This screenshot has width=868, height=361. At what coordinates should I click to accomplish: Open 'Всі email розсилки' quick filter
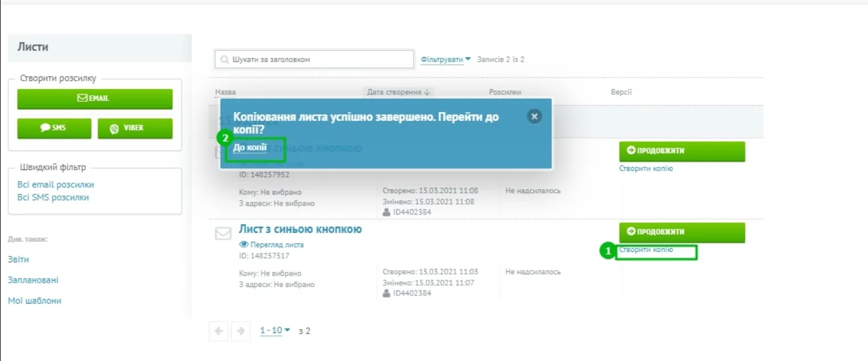(55, 185)
